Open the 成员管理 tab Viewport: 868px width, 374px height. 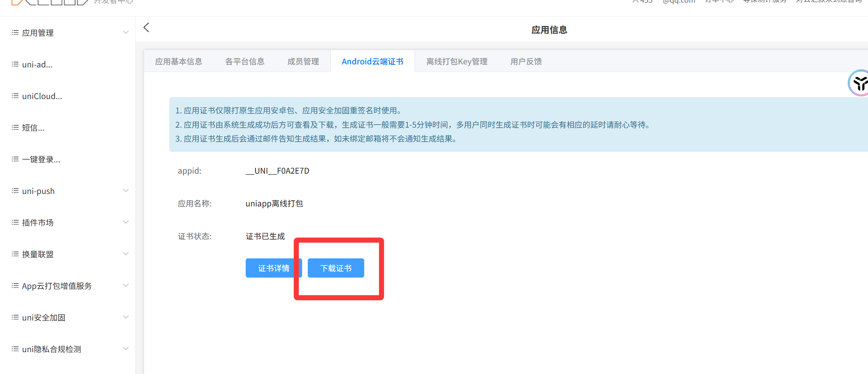click(303, 61)
